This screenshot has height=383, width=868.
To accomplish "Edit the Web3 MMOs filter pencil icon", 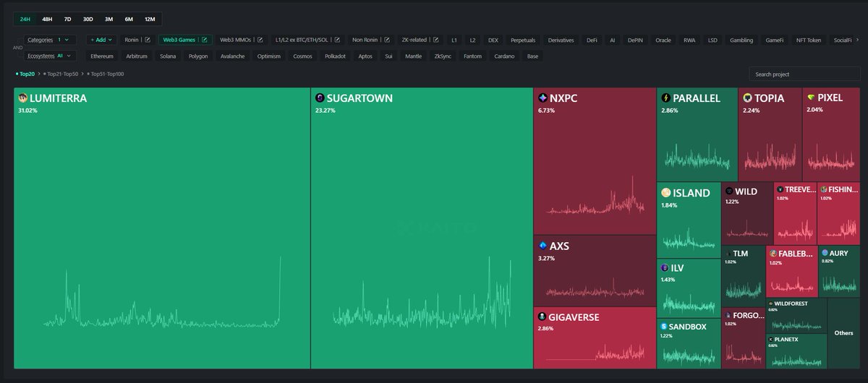I will pyautogui.click(x=260, y=40).
